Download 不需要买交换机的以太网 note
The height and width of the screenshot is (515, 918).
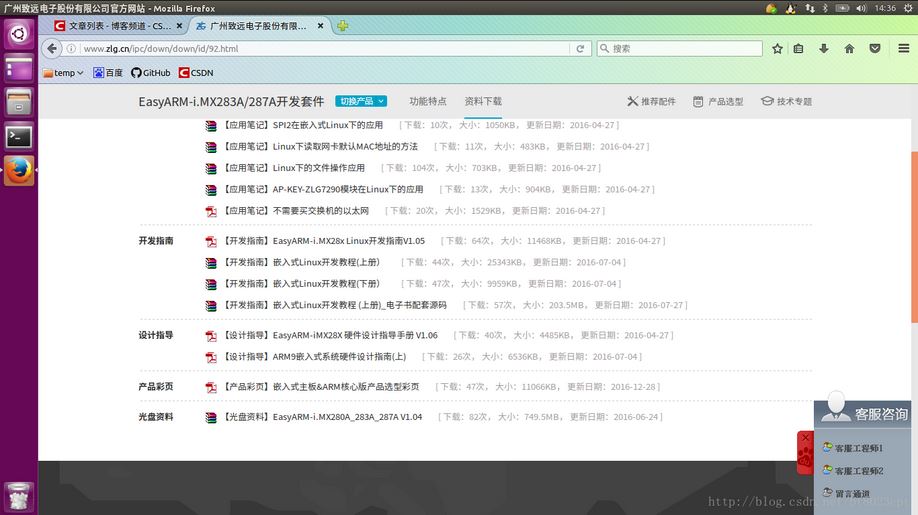click(297, 211)
